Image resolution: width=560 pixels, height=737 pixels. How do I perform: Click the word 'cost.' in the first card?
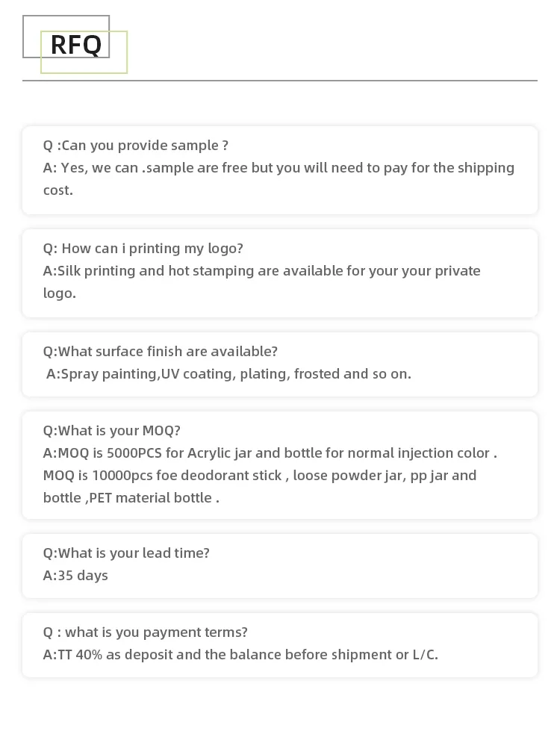point(57,190)
